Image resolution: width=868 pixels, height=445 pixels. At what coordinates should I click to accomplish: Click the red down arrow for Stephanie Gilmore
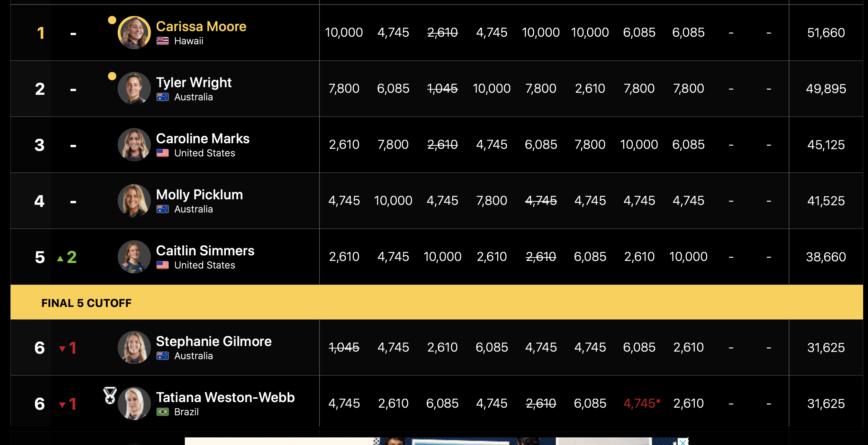[62, 348]
